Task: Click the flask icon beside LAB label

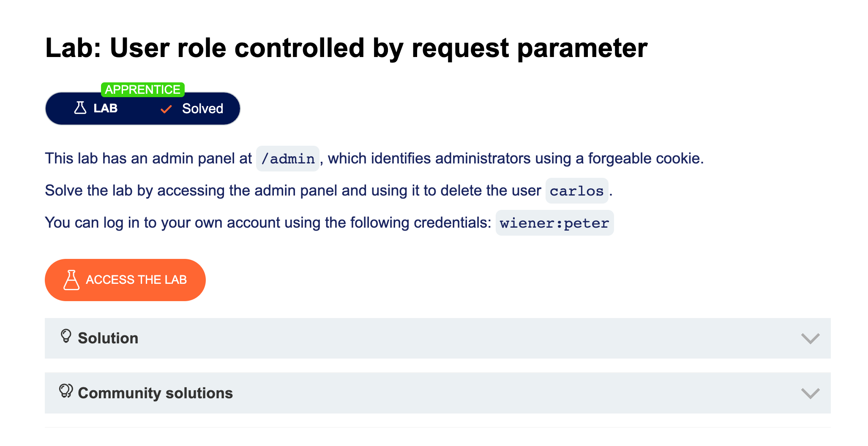Action: (x=80, y=108)
